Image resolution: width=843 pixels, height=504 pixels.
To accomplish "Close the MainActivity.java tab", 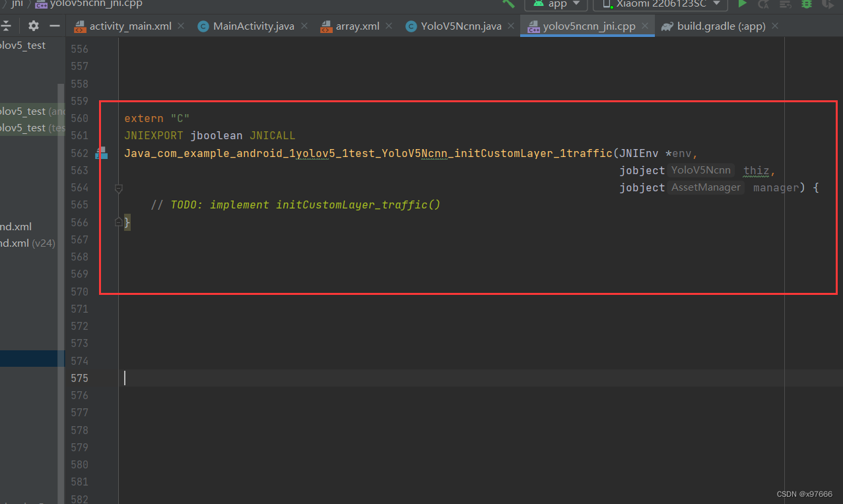I will (304, 26).
